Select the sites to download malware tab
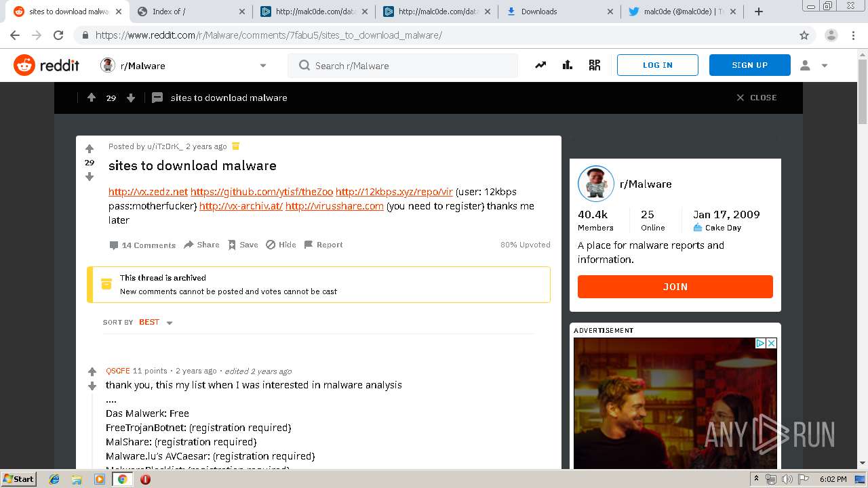This screenshot has height=488, width=868. coord(68,12)
